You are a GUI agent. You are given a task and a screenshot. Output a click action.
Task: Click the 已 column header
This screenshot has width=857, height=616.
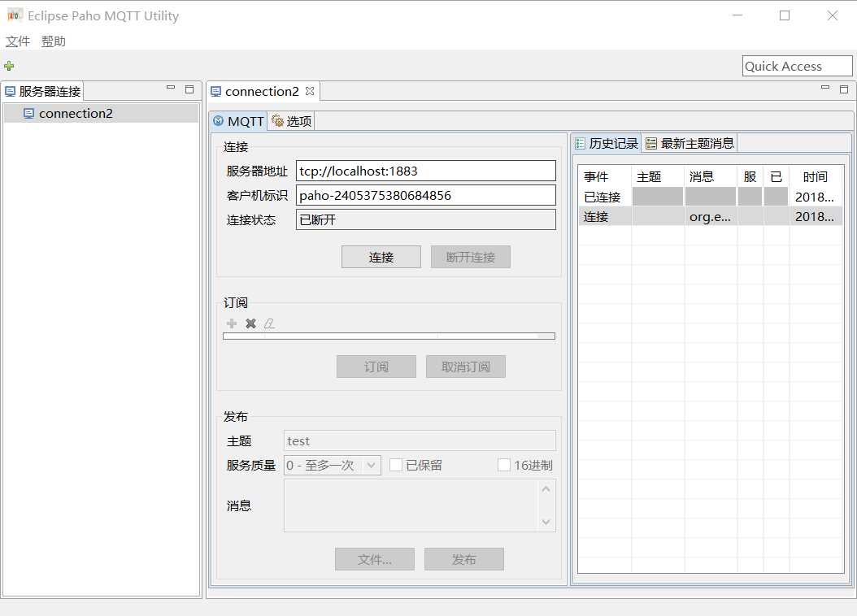coord(777,177)
